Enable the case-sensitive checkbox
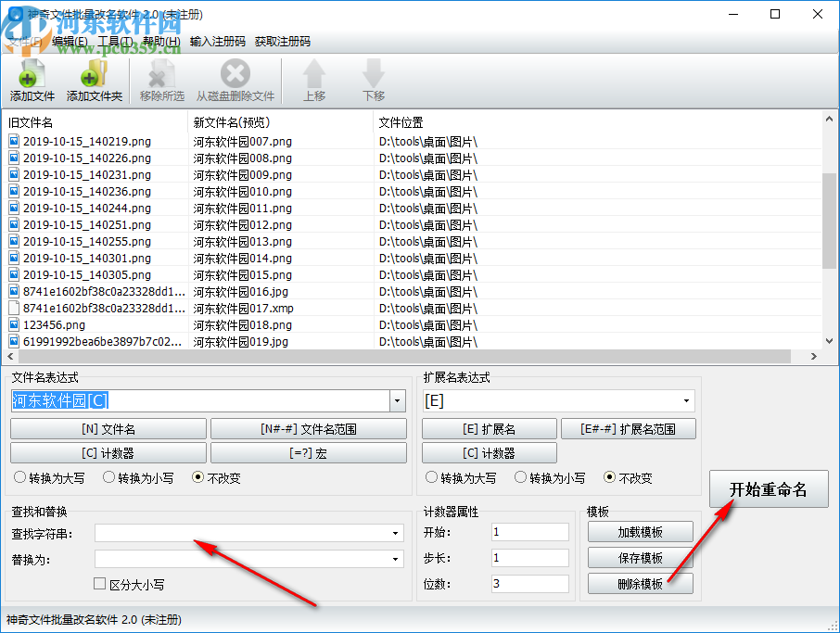Screen dimensions: 840x633 (99, 583)
